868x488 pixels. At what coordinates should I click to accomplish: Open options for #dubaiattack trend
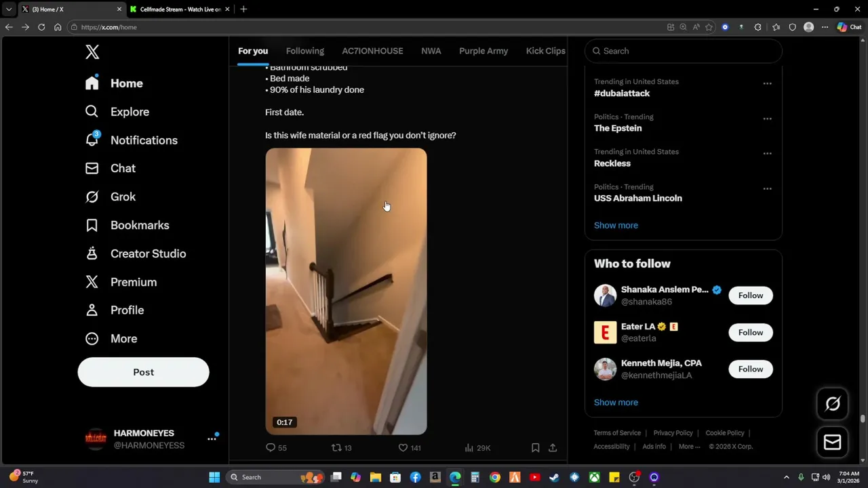tap(767, 83)
